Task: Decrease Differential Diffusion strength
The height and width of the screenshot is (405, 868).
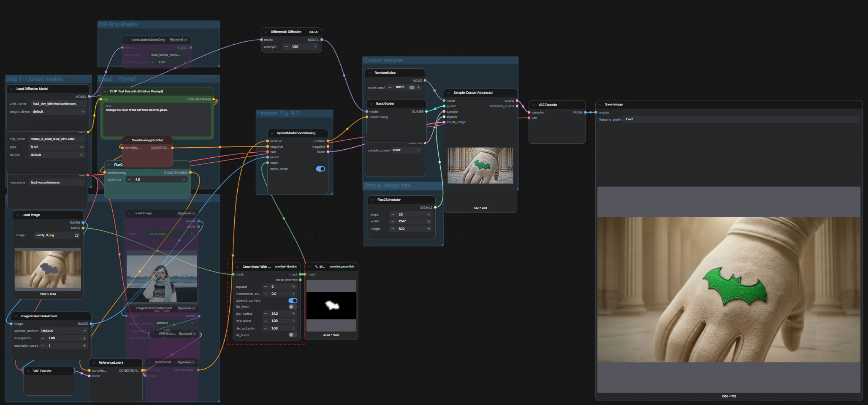Action: click(x=286, y=46)
